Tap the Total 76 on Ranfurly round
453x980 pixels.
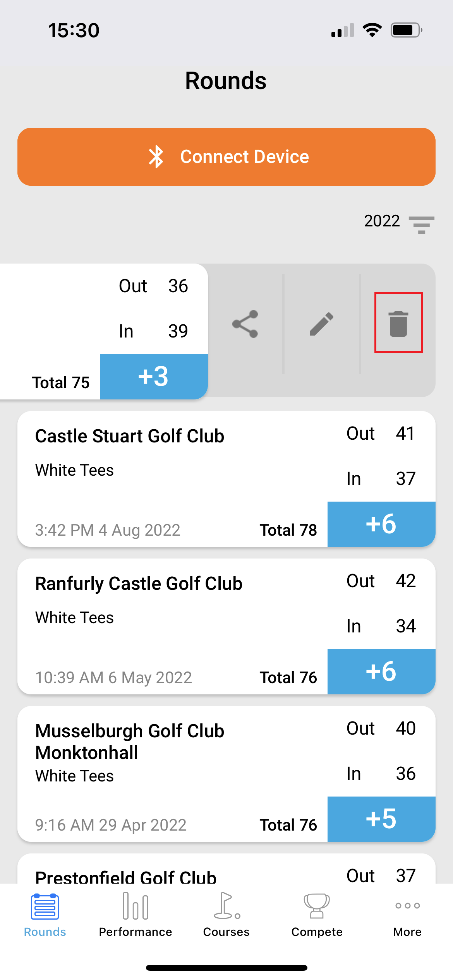(288, 678)
